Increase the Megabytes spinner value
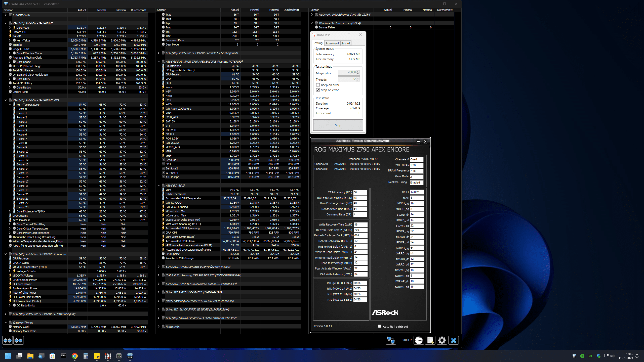644x362 pixels. click(x=358, y=71)
